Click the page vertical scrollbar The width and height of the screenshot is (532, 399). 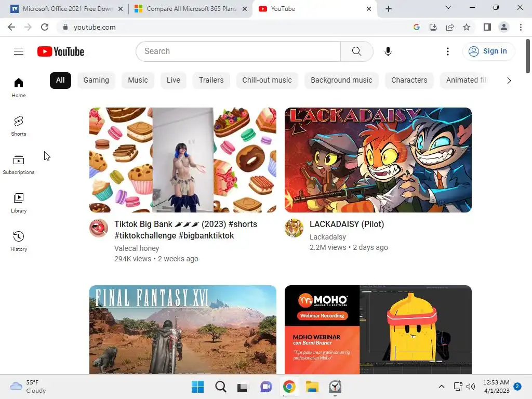click(528, 56)
